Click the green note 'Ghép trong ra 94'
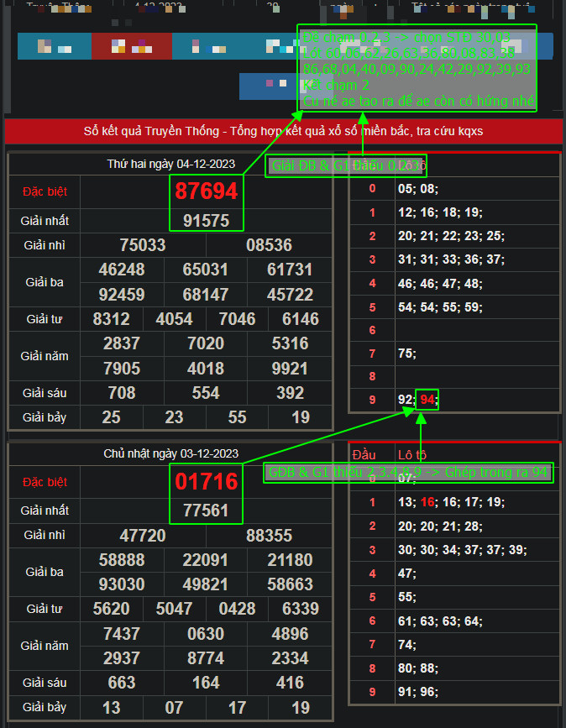 408,473
